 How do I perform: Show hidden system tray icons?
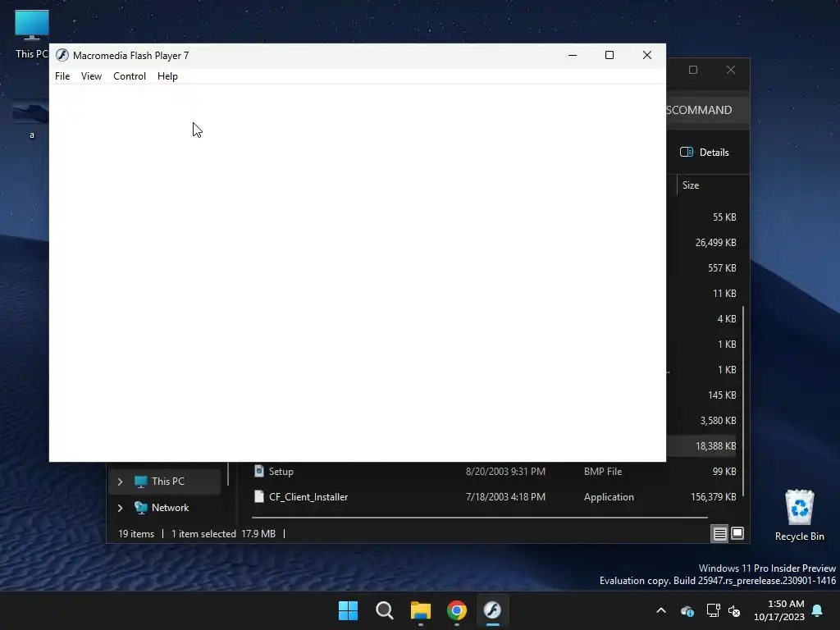(x=661, y=610)
